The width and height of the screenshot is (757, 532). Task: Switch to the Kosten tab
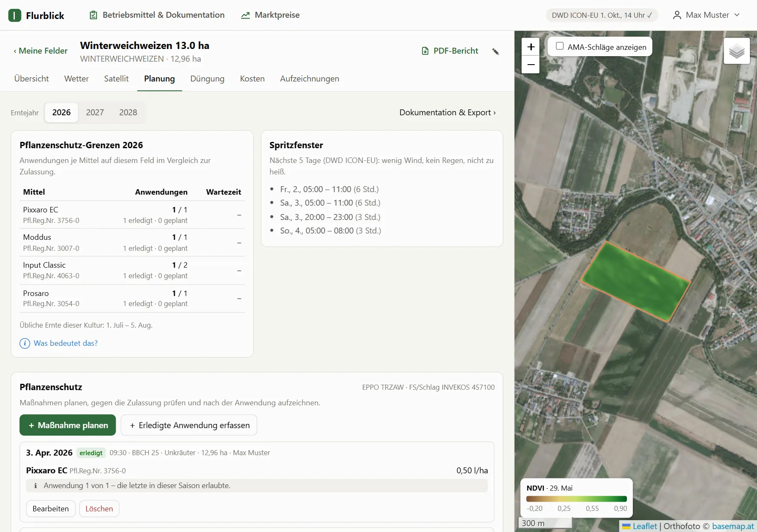click(252, 79)
